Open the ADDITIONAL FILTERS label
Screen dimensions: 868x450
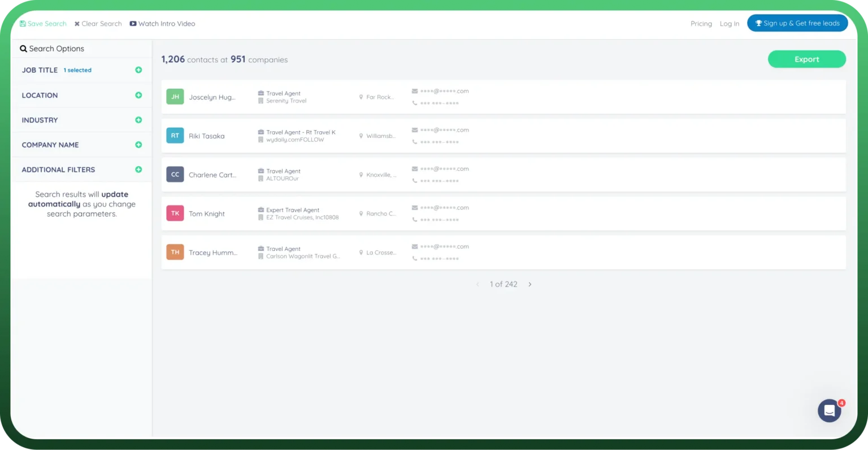click(x=58, y=170)
